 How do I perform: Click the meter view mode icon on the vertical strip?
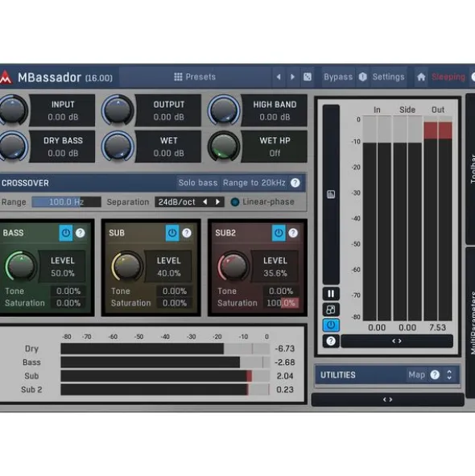[x=331, y=194]
